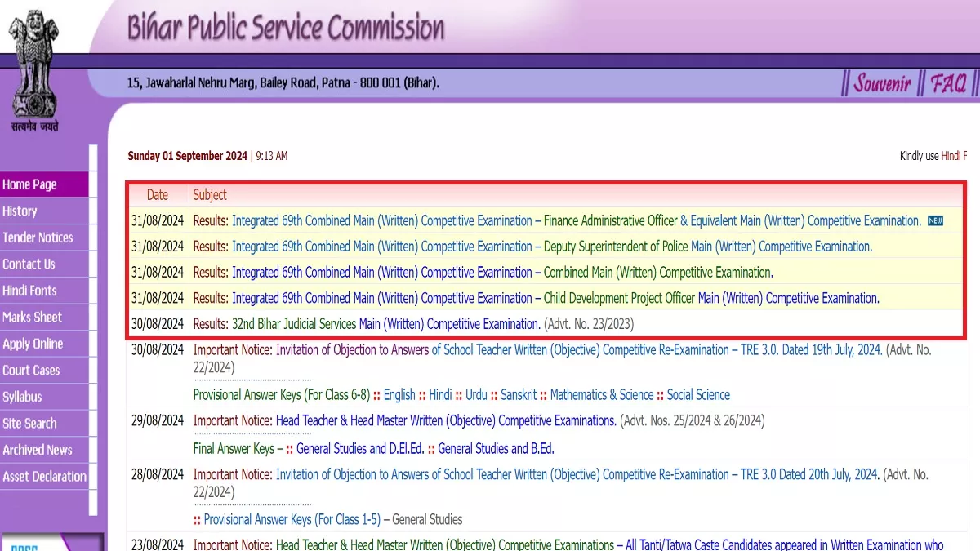Viewport: 980px width, 551px height.
Task: Open the General Studies and B.Ed. answer key
Action: tap(497, 448)
